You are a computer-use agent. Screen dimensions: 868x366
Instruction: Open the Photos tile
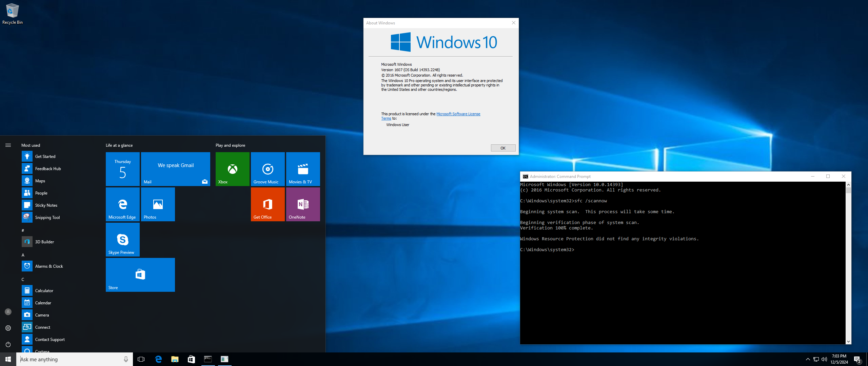pos(158,204)
